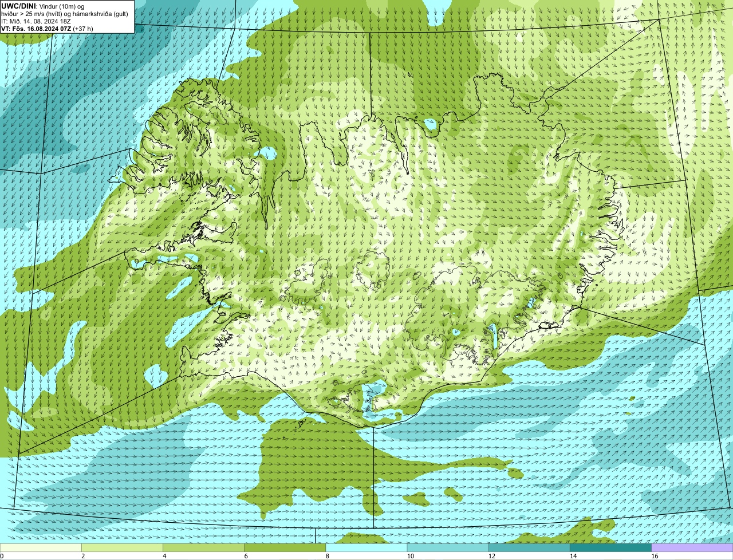Click the legend scale label "16"
Screen dimensions: 733x560
(655, 556)
